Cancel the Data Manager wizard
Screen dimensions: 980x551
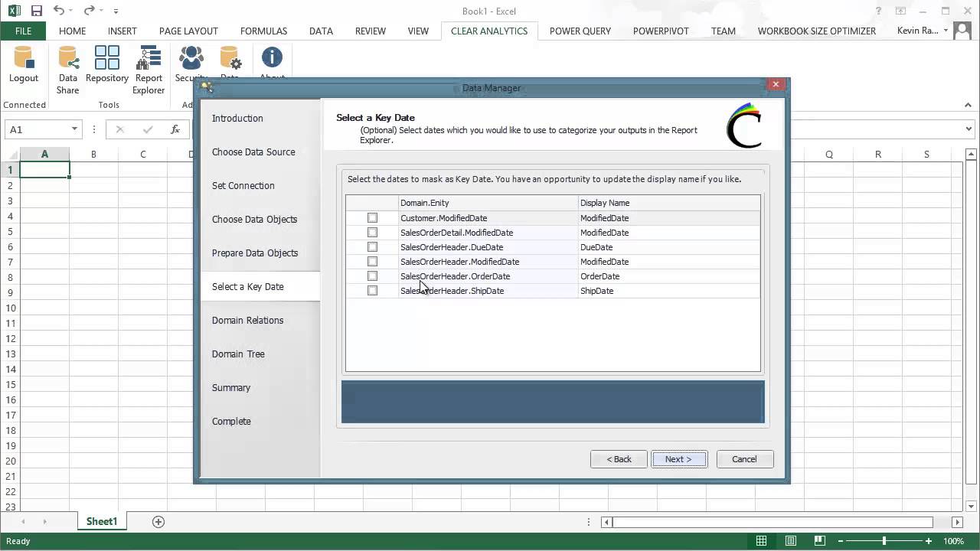(x=744, y=459)
